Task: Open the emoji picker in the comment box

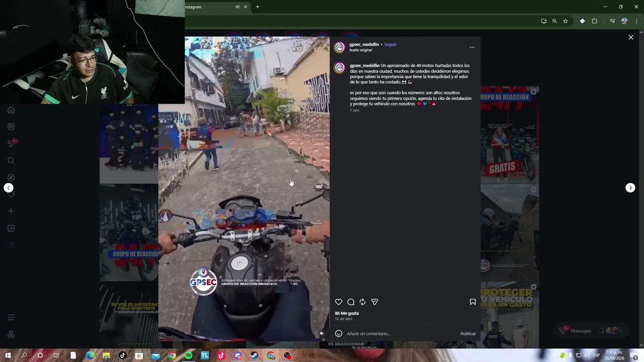Action: point(339,333)
